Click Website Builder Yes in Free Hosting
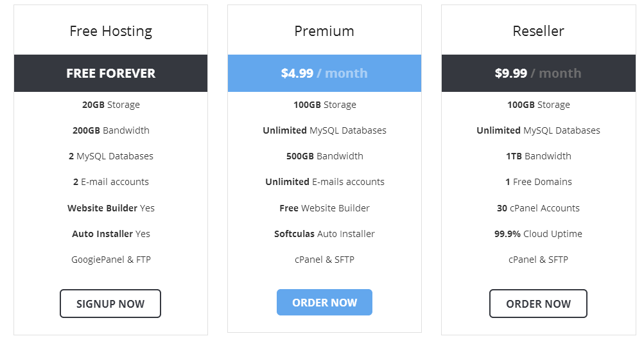Image resolution: width=644 pixels, height=345 pixels. pos(111,208)
